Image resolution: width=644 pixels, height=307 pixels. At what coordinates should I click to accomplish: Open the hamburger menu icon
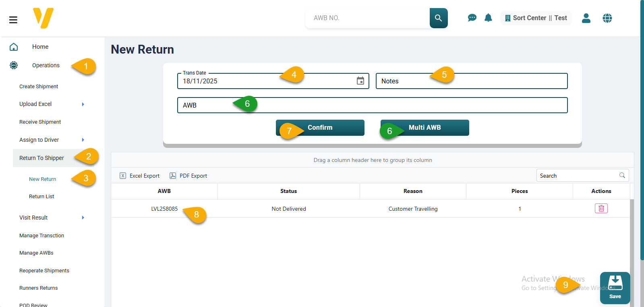[x=13, y=20]
